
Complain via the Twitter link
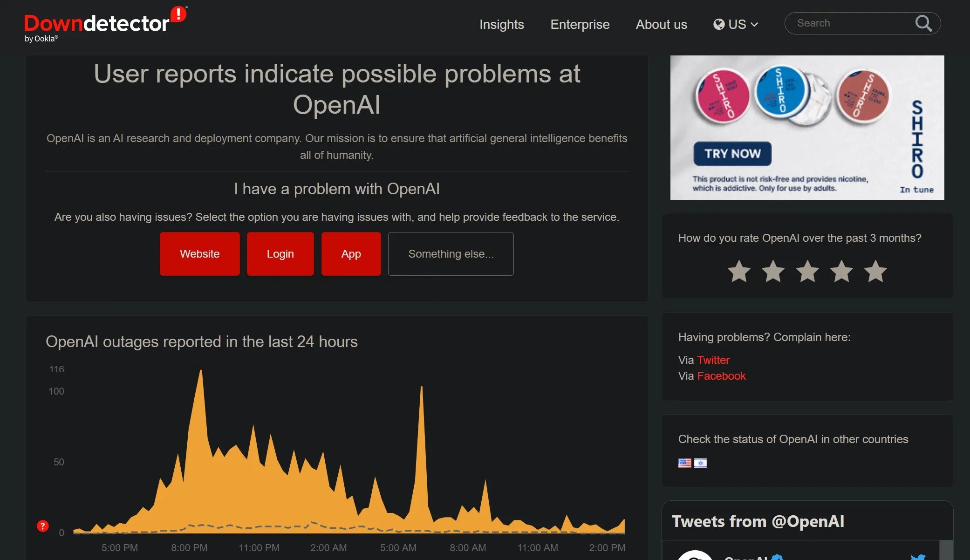(x=713, y=360)
